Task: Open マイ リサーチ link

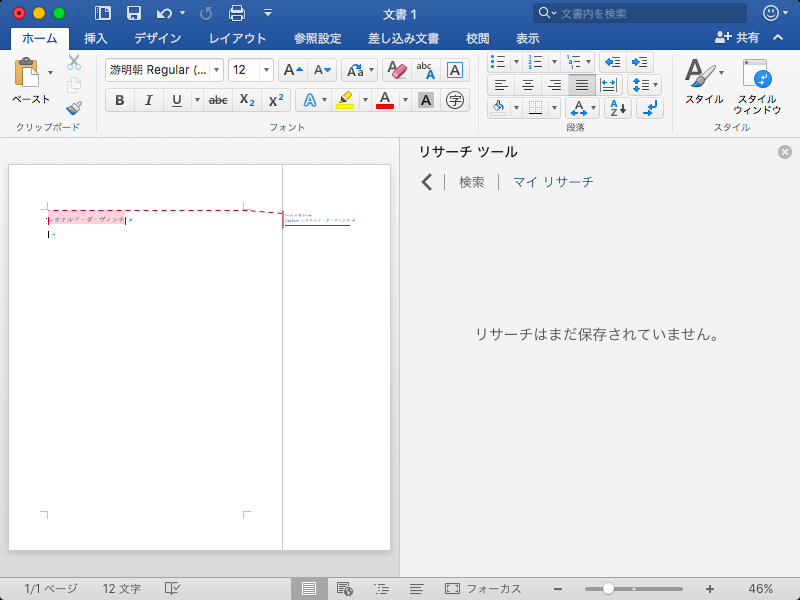Action: pyautogui.click(x=553, y=182)
